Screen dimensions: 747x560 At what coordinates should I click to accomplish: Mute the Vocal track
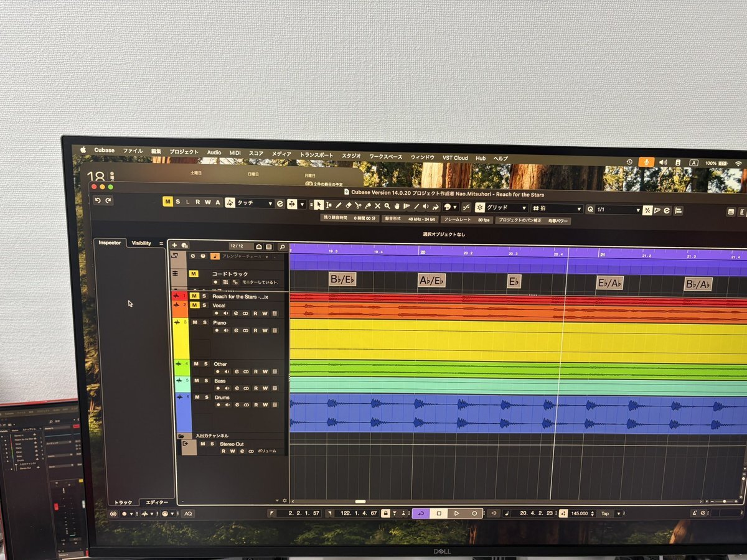[195, 306]
